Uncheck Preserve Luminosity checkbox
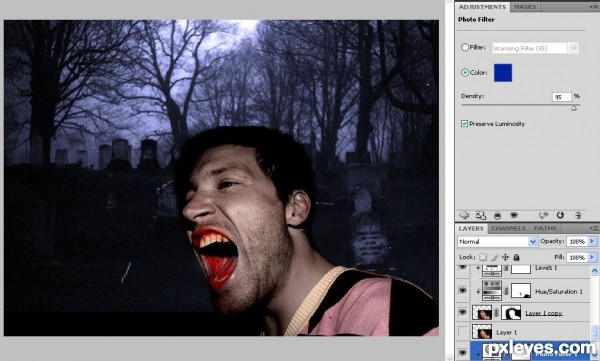The image size is (600, 361). [464, 123]
